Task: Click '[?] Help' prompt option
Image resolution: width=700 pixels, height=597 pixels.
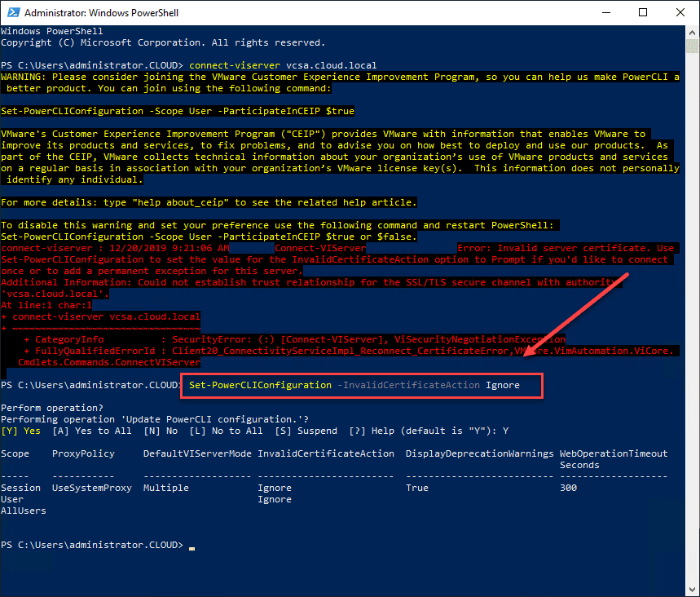Action: [x=372, y=431]
